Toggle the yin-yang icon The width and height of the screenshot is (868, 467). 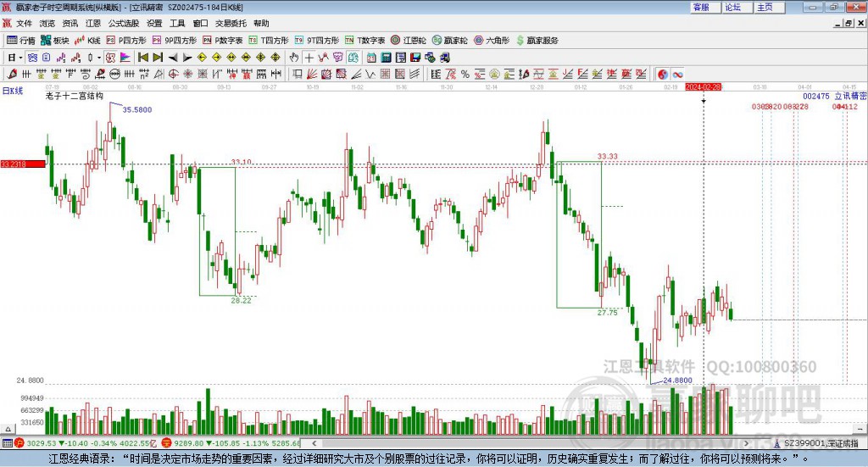pos(663,74)
